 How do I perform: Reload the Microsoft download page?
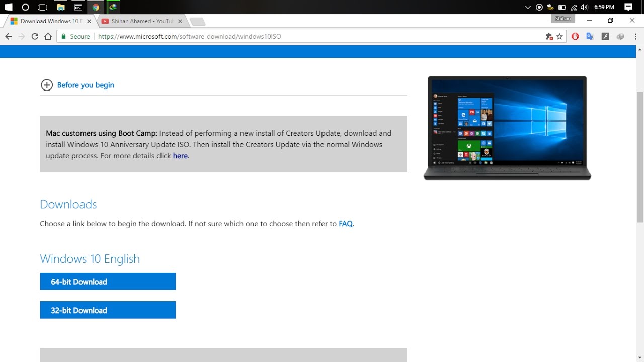pos(35,36)
